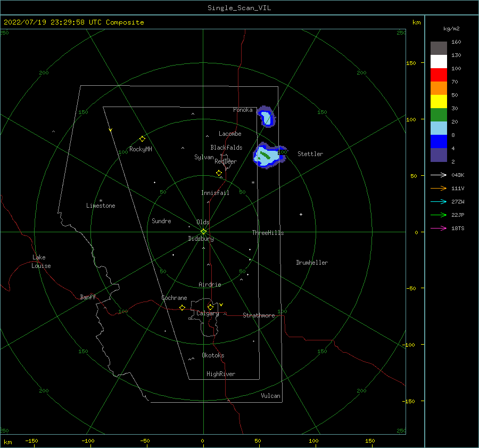Click the orange 111V arrow icon
The height and width of the screenshot is (448, 479).
439,189
